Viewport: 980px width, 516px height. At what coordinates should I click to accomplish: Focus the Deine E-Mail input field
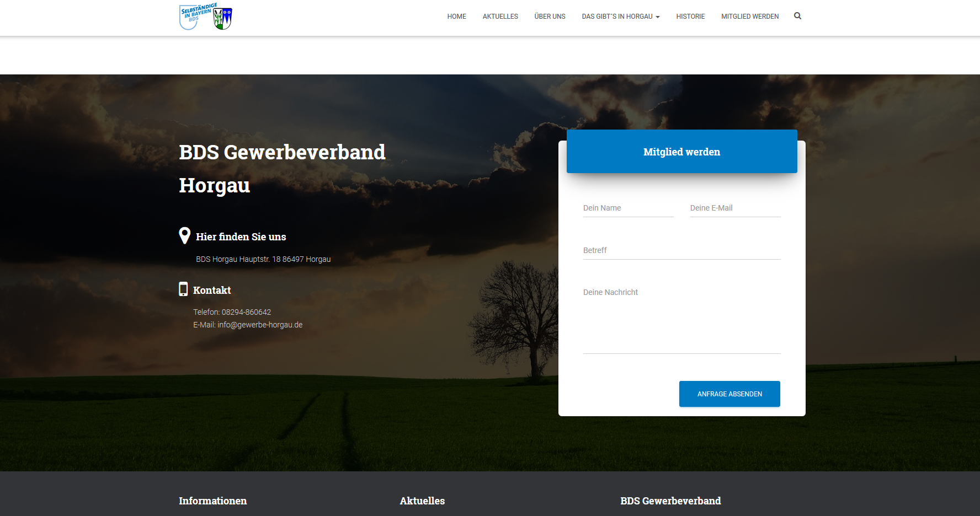point(735,208)
